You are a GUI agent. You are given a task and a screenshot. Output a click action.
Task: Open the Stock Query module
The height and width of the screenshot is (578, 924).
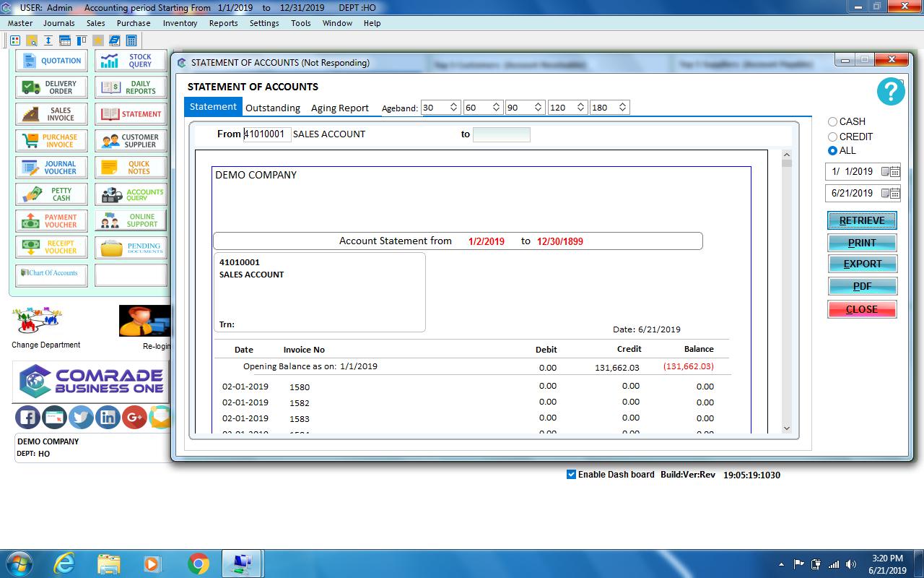[131, 60]
